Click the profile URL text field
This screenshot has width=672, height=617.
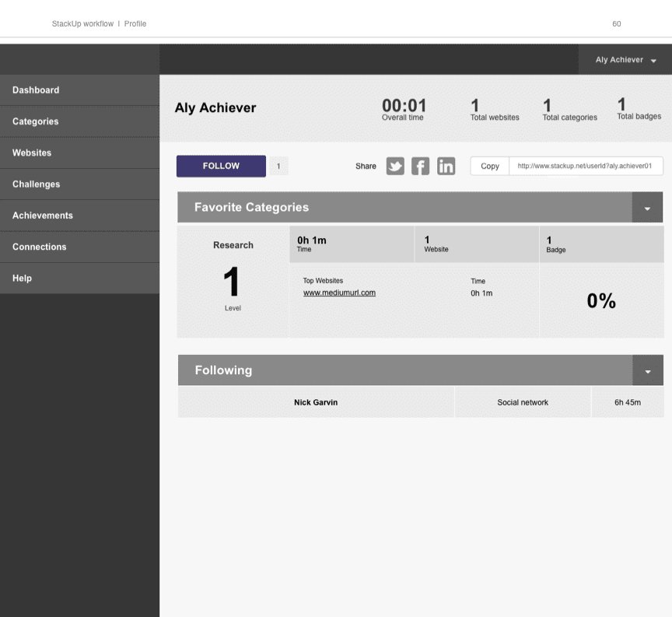586,167
